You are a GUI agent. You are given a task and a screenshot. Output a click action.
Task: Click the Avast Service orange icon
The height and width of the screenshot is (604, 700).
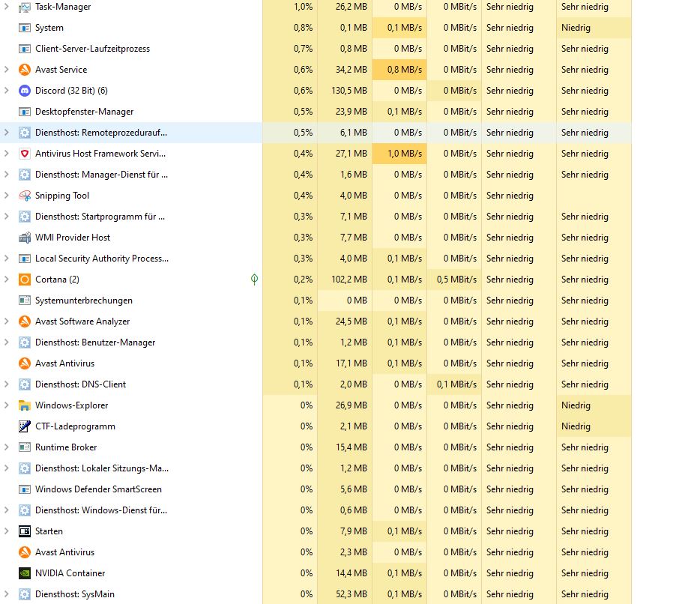point(25,70)
